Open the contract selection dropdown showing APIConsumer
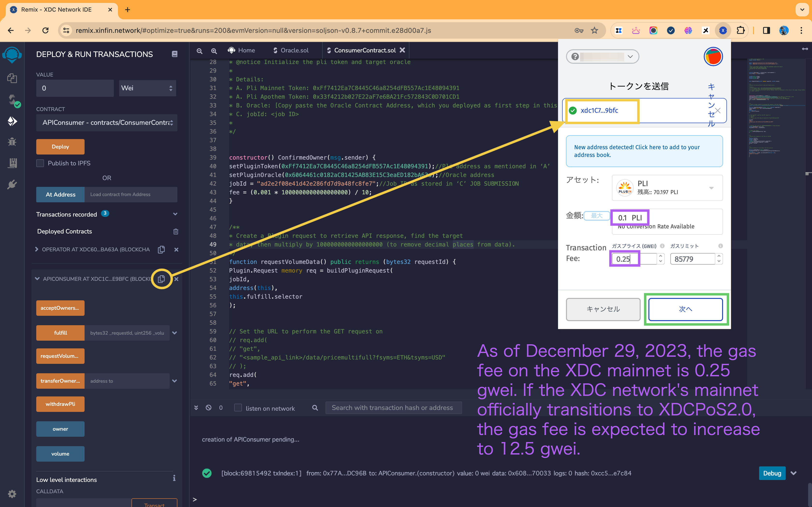 106,123
